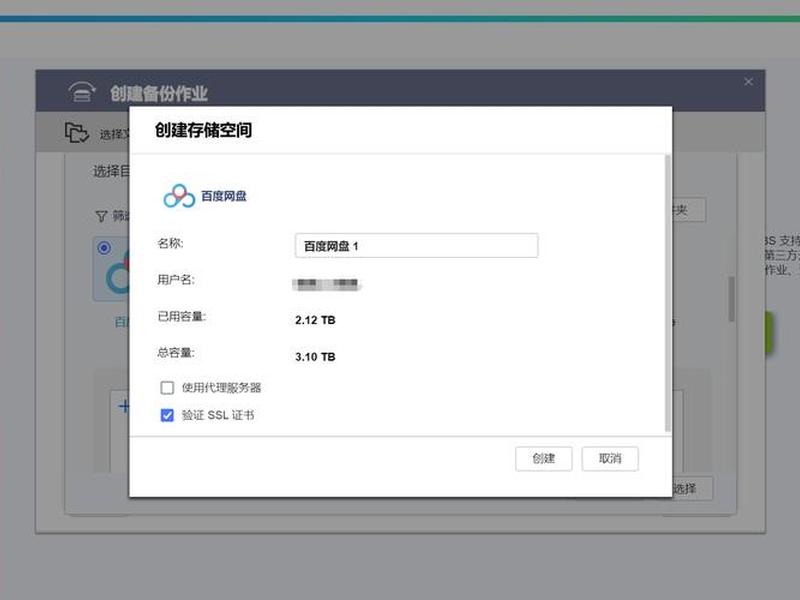Click the 已用容量 label
Viewport: 800px width, 600px height.
182,317
